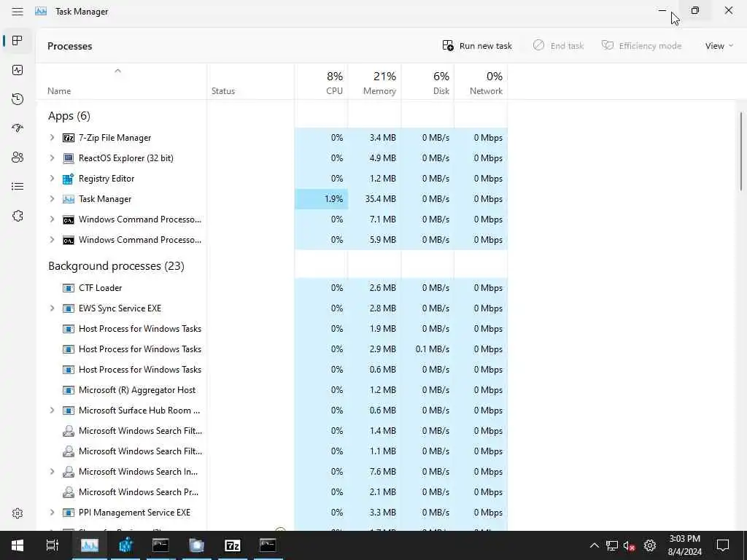Click the file explorer taskbar icon

pos(196,545)
